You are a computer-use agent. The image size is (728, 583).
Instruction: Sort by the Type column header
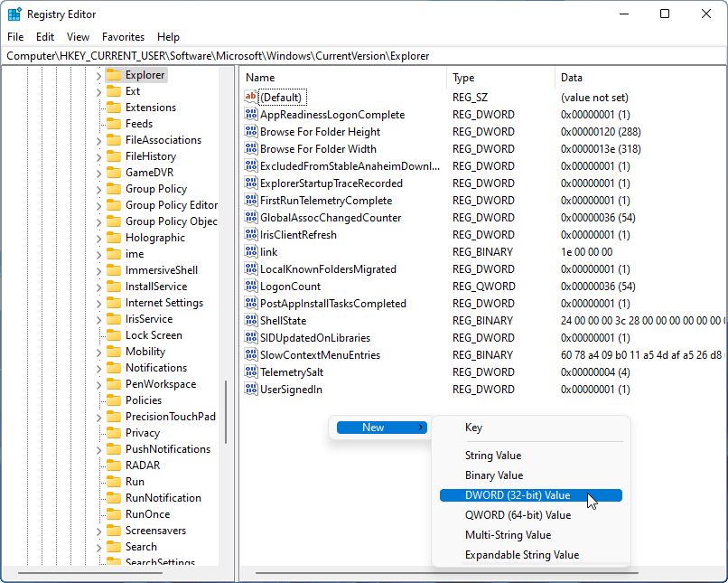click(x=500, y=78)
